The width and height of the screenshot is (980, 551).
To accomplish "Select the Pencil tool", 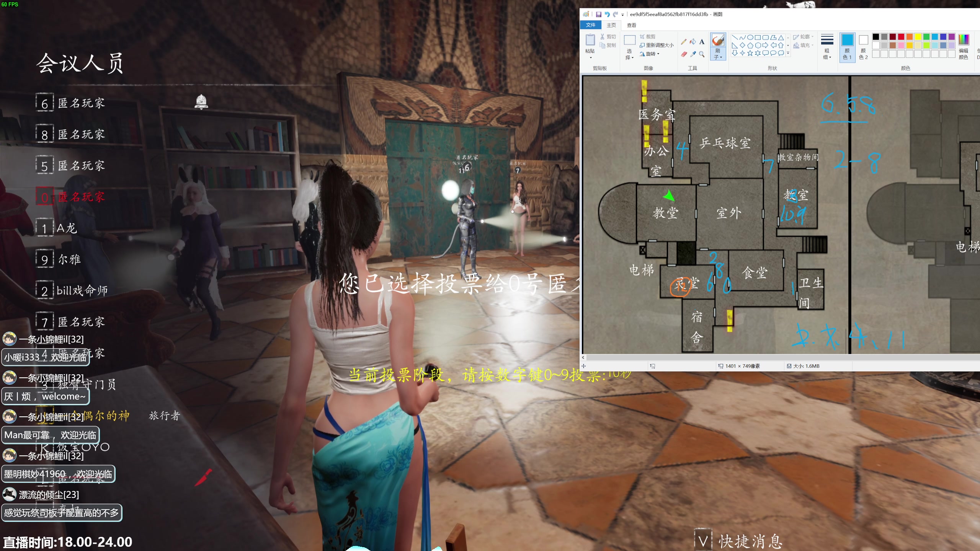I will point(684,42).
